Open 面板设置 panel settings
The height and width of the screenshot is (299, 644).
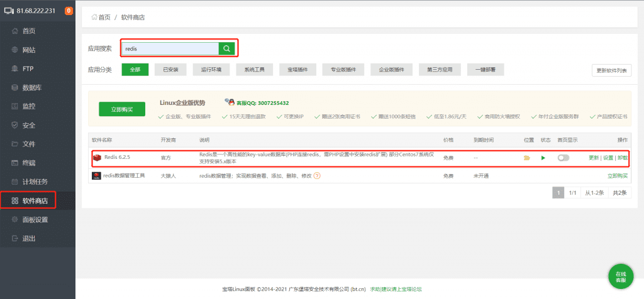tap(35, 220)
